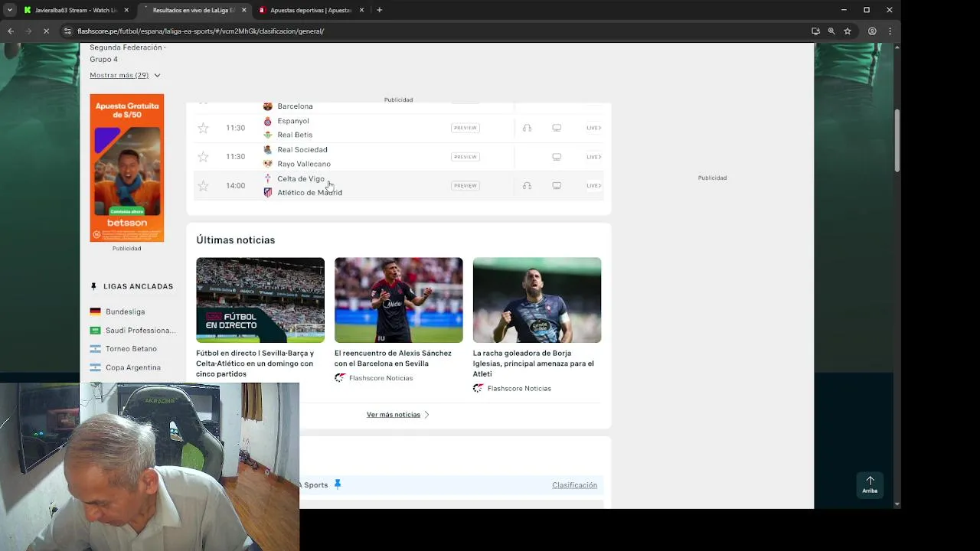980x551 pixels.
Task: Expand Mostrar más (29) leagues list
Action: (125, 75)
